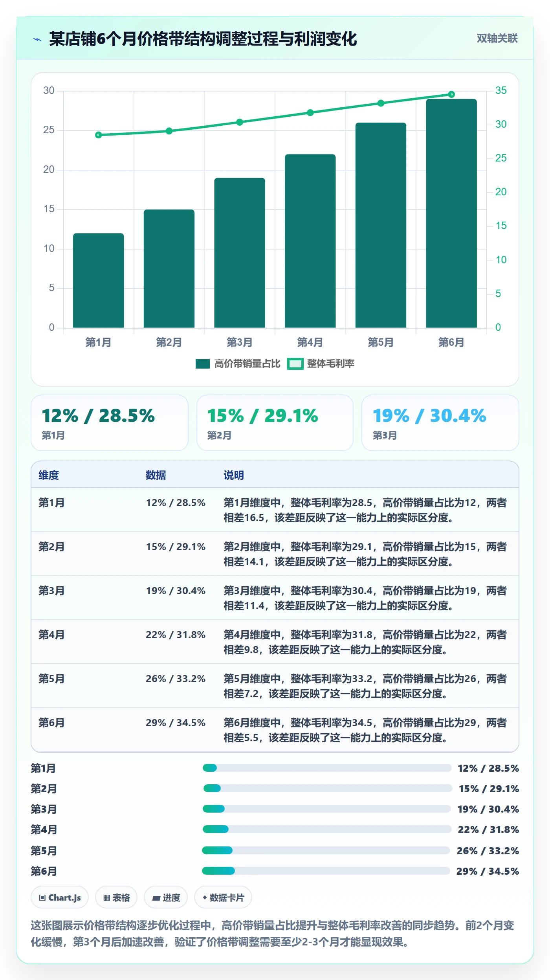This screenshot has width=550, height=980.
Task: Toggle the 高价带销量占比 legend swatch
Action: point(202,364)
